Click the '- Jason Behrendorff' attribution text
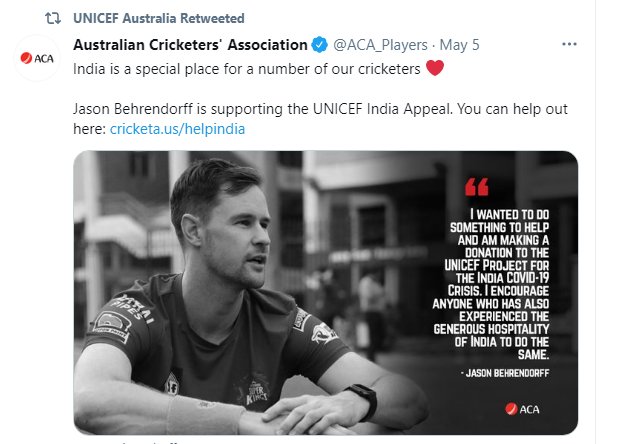The image size is (620, 444). tap(505, 373)
